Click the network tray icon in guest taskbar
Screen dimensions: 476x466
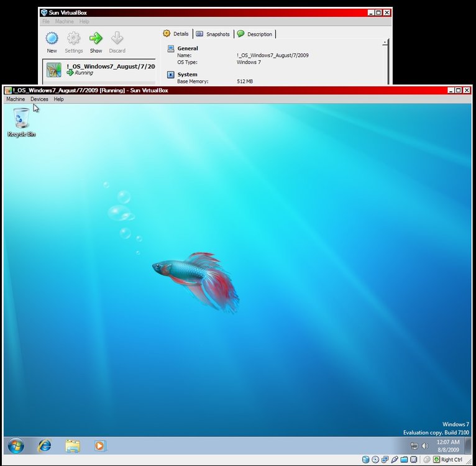[414, 446]
